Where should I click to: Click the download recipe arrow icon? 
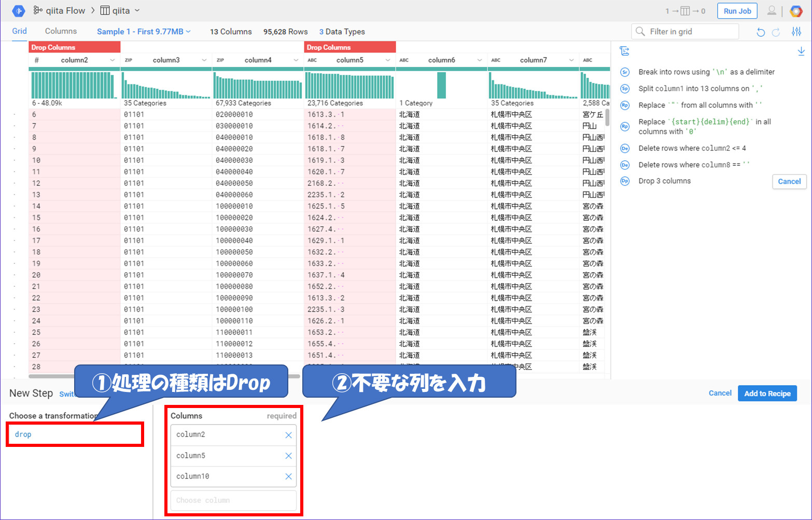(801, 51)
